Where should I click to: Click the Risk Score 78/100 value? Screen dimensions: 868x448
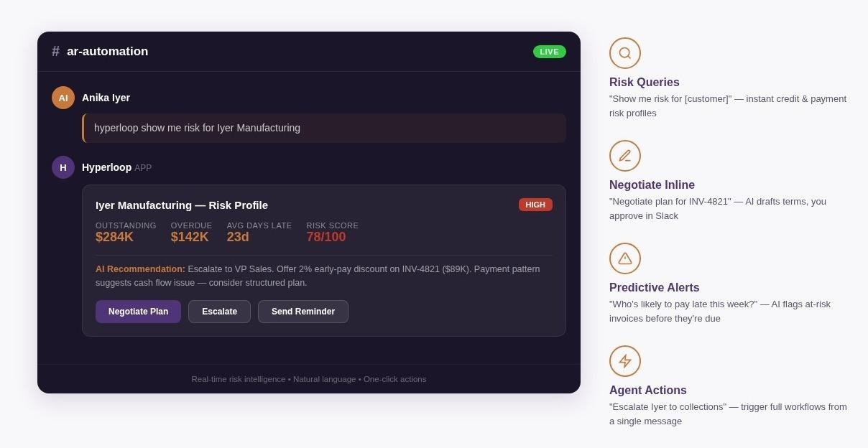[x=326, y=237]
